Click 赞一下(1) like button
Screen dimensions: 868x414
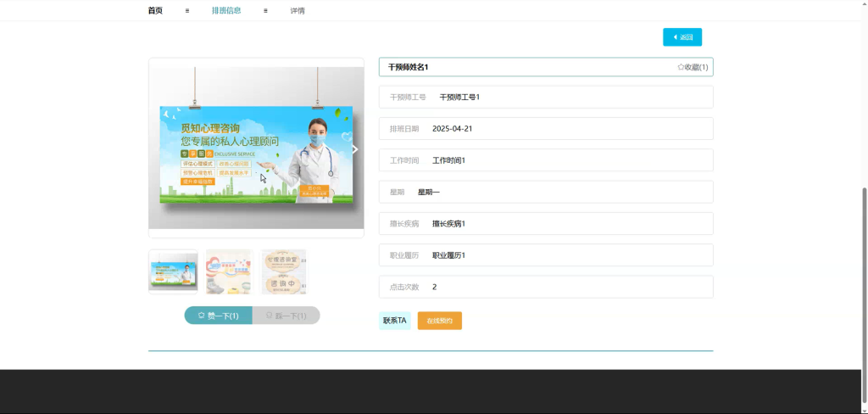[x=218, y=316]
